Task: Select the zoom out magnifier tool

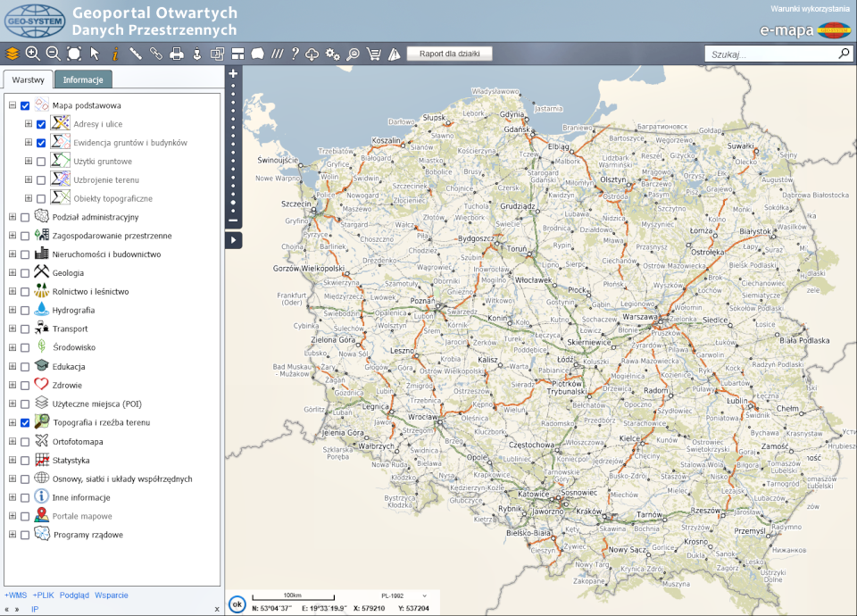Action: point(54,54)
